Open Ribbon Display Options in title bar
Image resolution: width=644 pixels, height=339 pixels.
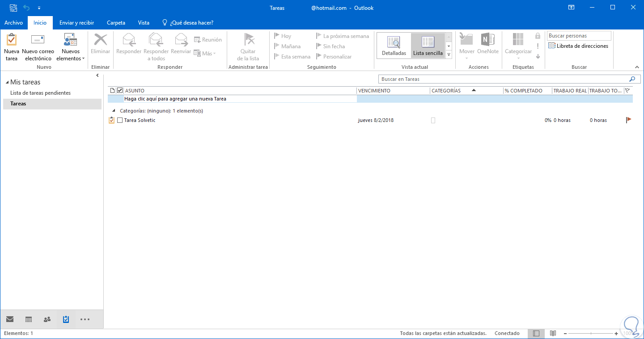pyautogui.click(x=571, y=8)
